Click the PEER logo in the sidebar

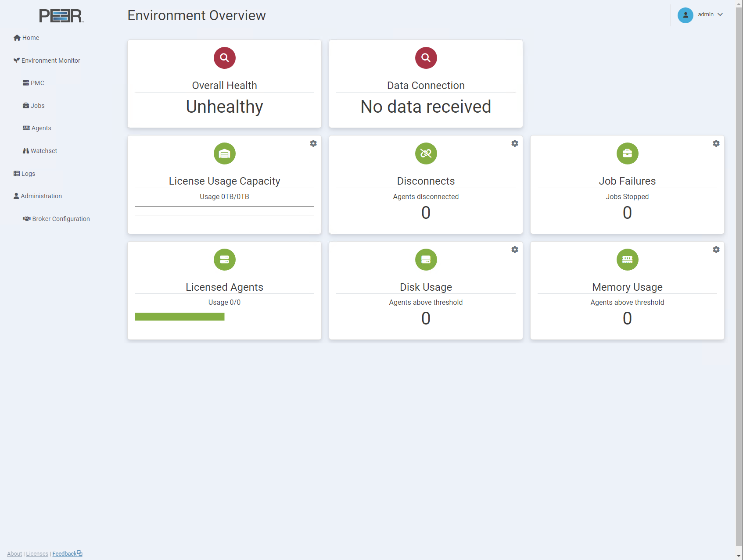click(x=61, y=15)
